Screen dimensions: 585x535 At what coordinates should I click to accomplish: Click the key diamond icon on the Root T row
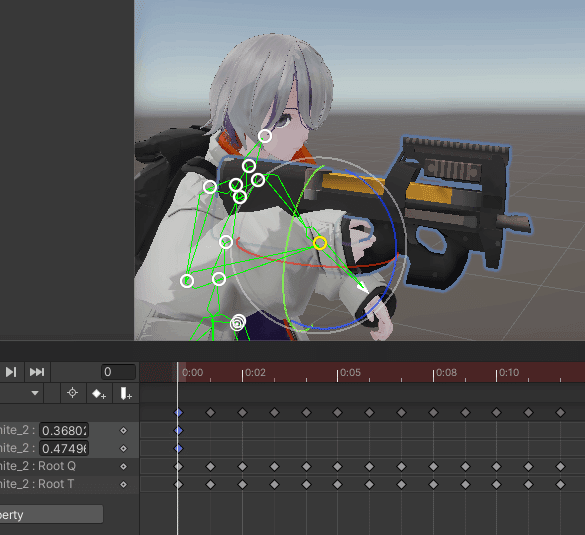[123, 484]
